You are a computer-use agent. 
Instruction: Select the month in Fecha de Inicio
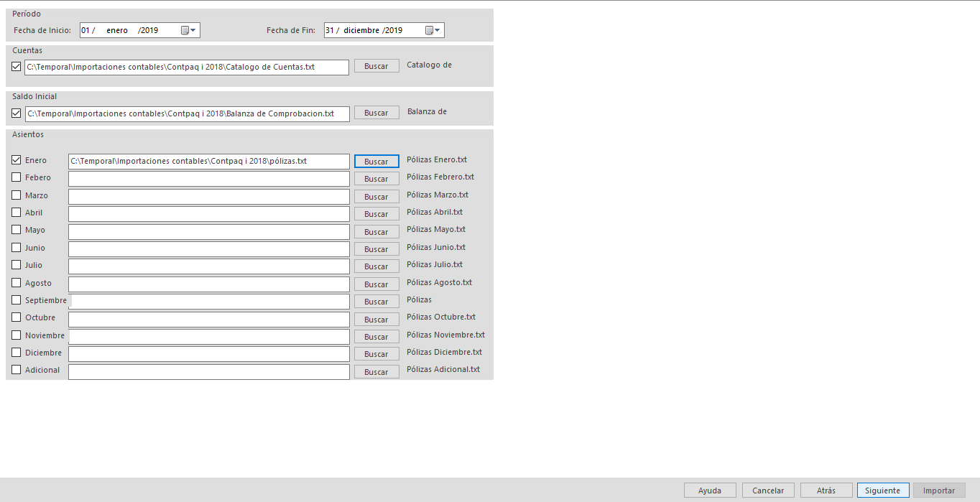click(x=117, y=30)
